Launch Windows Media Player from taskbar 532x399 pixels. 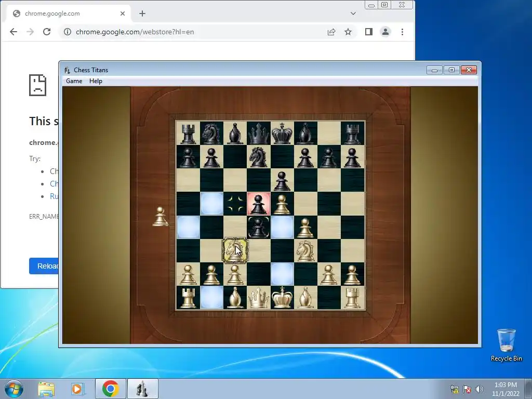point(77,389)
